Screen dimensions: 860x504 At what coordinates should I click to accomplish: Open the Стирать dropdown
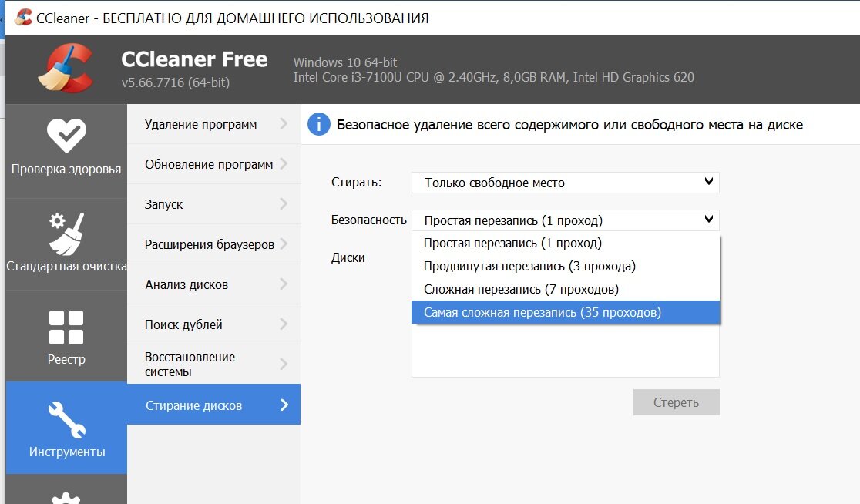click(x=565, y=183)
